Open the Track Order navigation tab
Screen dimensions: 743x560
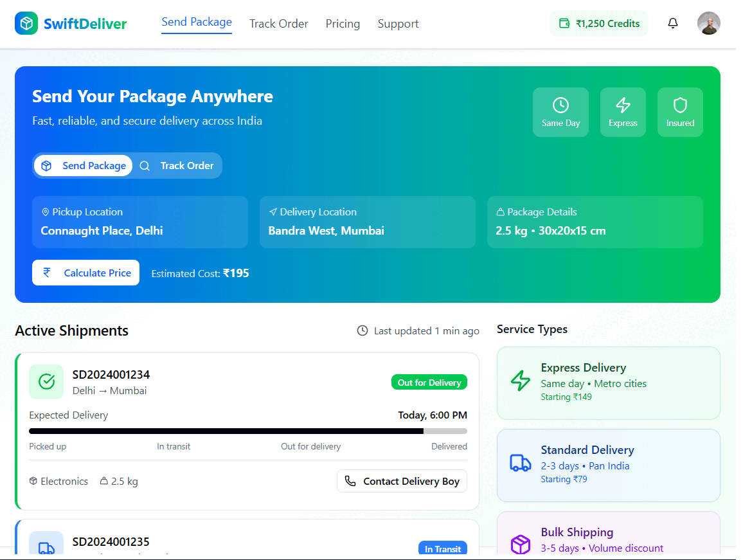pos(279,24)
